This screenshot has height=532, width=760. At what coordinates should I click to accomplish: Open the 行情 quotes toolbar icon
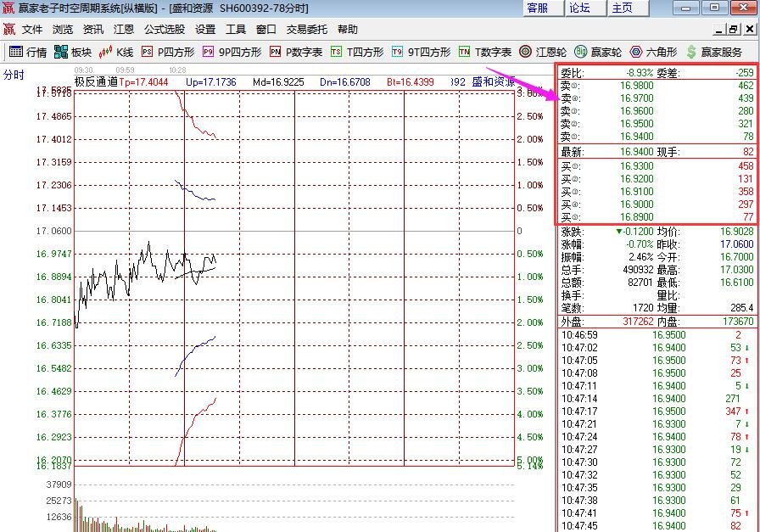click(28, 52)
